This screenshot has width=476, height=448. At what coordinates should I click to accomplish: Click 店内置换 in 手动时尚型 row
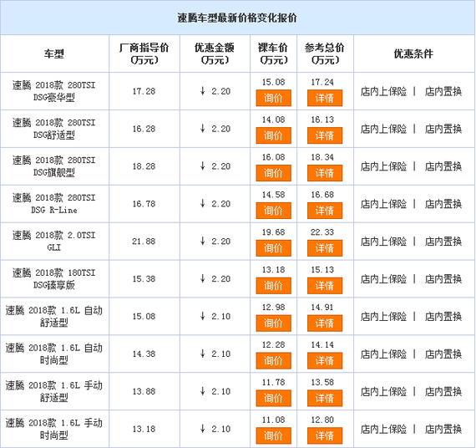tap(443, 429)
